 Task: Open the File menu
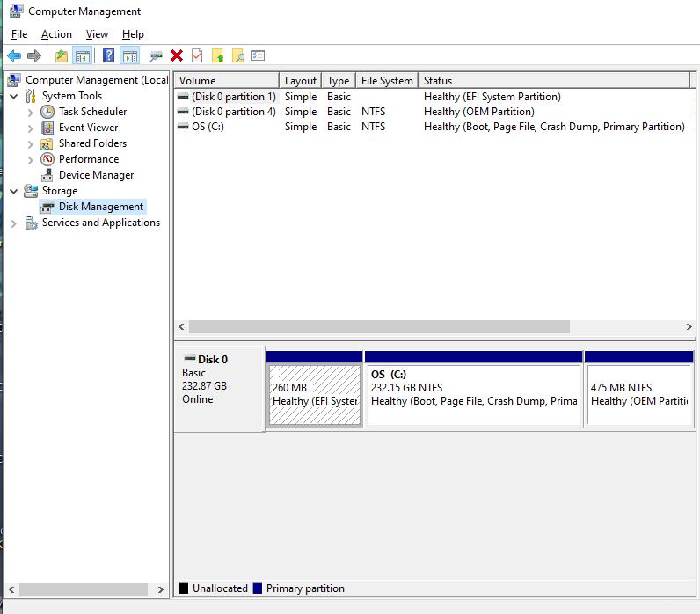pos(19,34)
